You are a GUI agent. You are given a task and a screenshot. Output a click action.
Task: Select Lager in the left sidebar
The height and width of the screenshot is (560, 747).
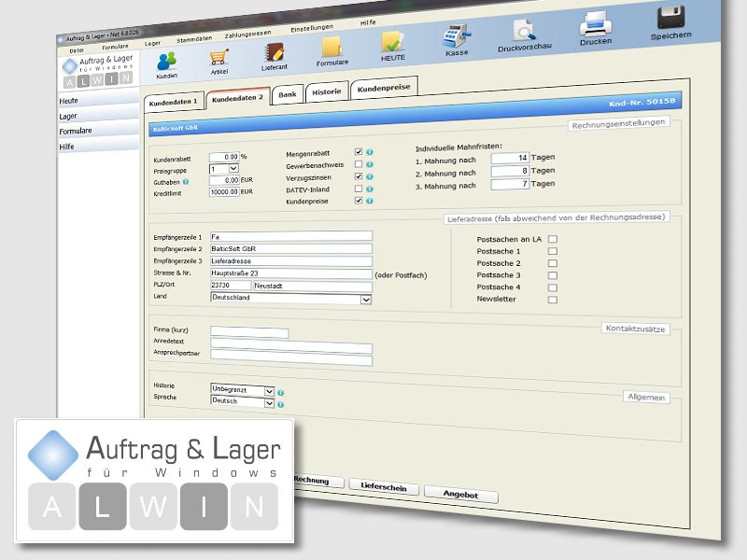pos(98,115)
